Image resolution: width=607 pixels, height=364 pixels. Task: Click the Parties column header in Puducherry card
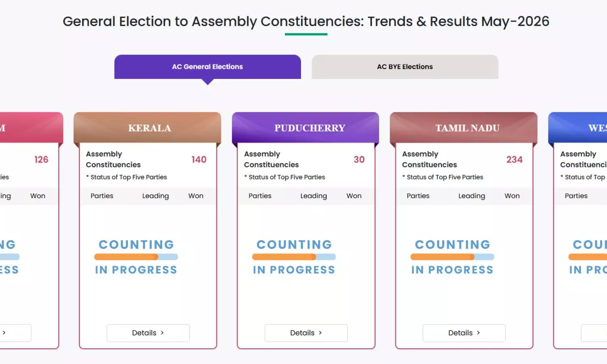(x=260, y=196)
